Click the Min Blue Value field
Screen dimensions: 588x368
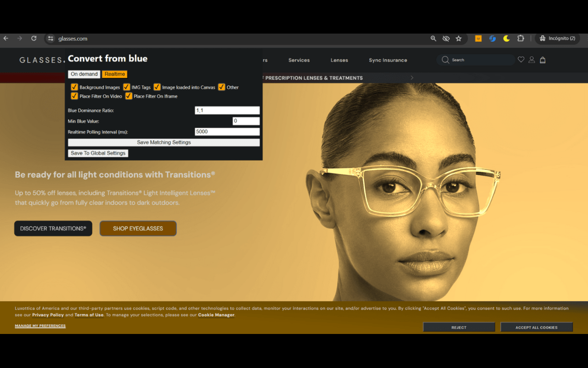pos(246,121)
